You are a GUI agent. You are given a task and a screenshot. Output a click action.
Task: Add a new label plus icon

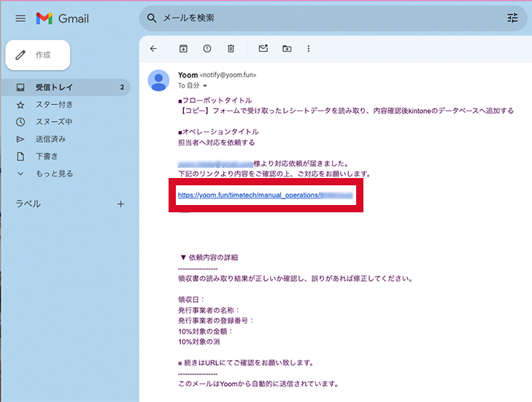121,204
